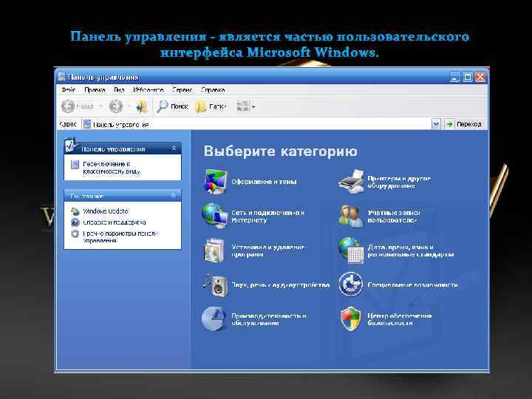
Task: Click the Папки folder icon
Action: pos(200,106)
